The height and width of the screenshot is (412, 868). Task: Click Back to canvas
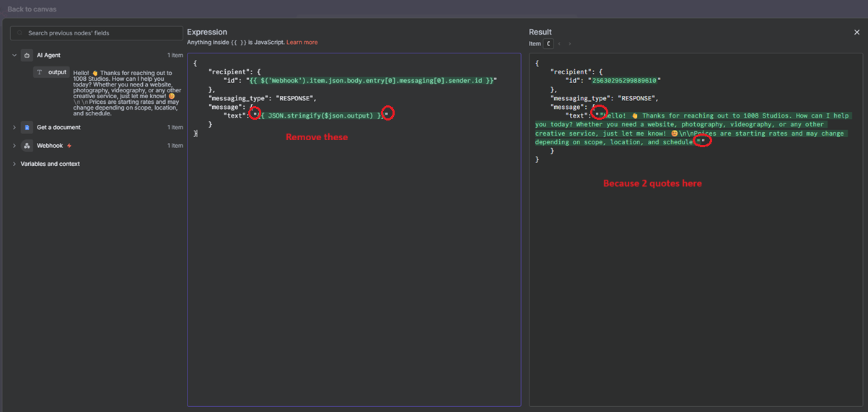32,9
